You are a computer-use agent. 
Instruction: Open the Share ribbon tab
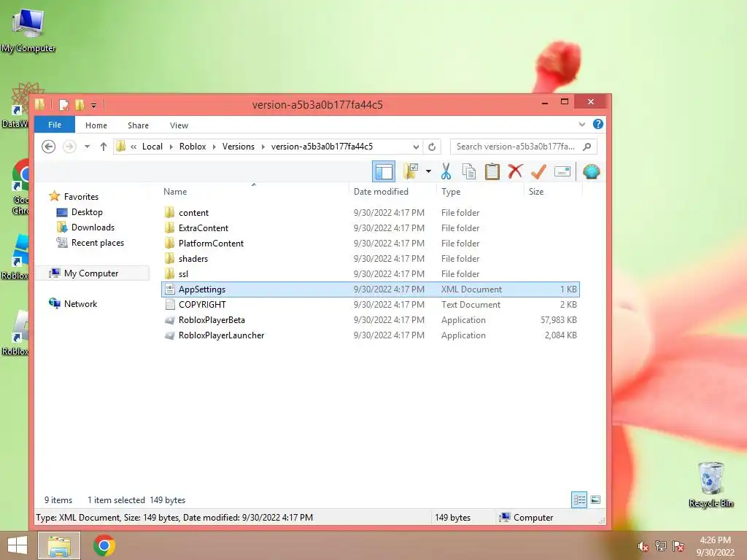[138, 125]
